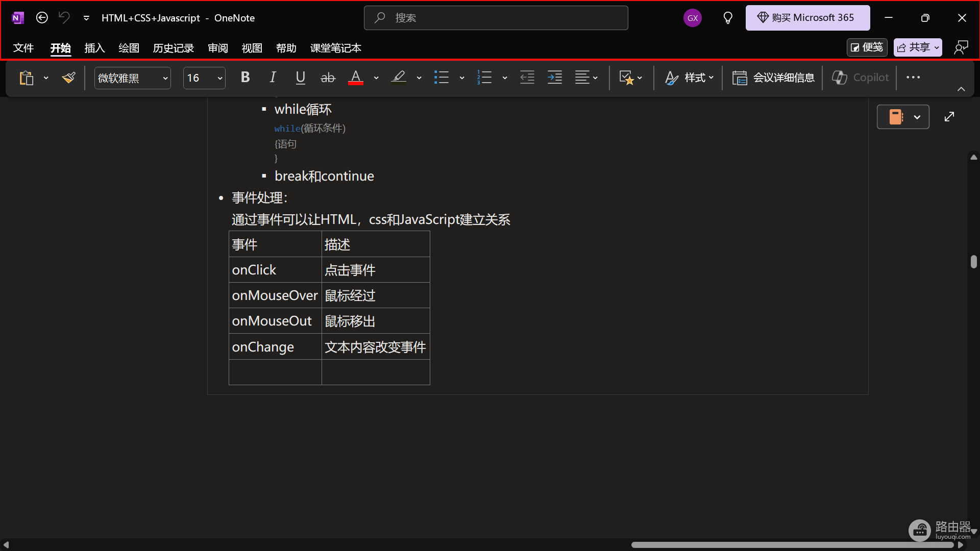980x551 pixels.
Task: Open the comments person icon
Action: coord(961,47)
